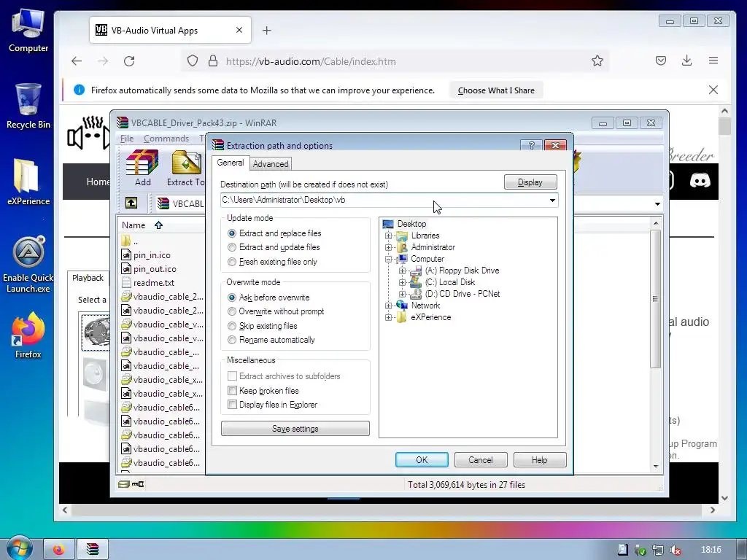Screen dimensions: 747x560
Task: Collapse the Computer tree node
Action: (x=388, y=259)
